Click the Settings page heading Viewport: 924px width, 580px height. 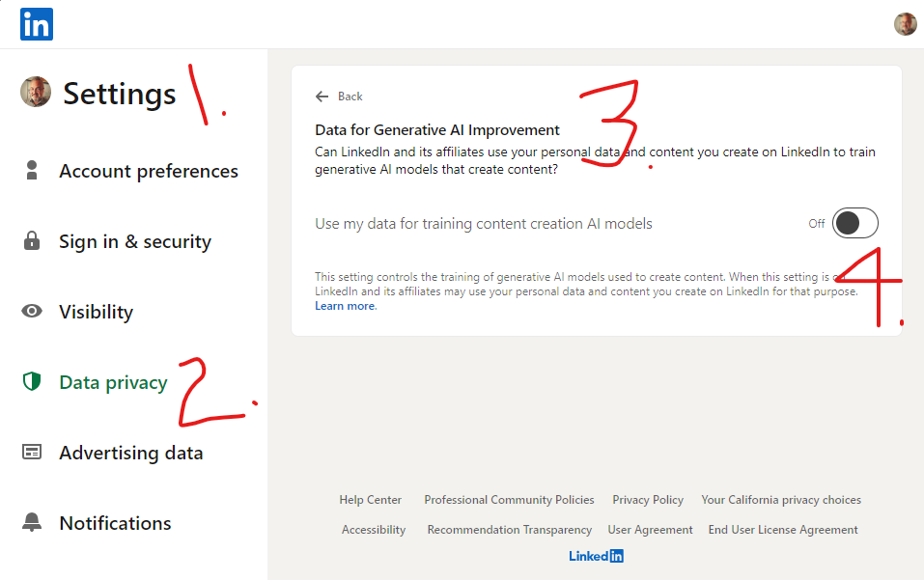119,94
